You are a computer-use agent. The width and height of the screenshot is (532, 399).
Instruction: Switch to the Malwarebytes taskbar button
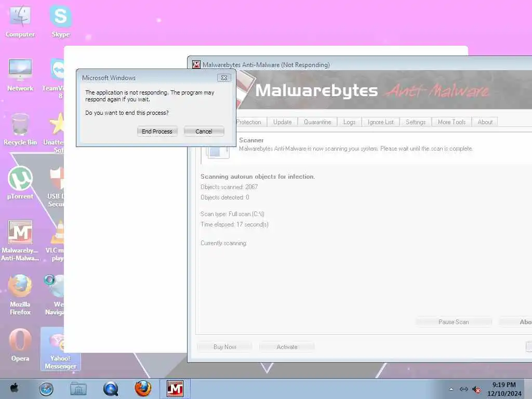[x=175, y=389]
